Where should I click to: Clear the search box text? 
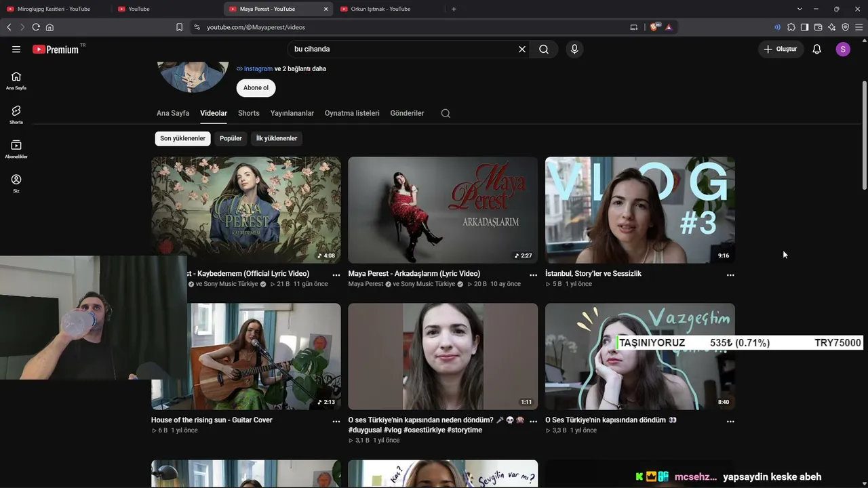pyautogui.click(x=522, y=49)
